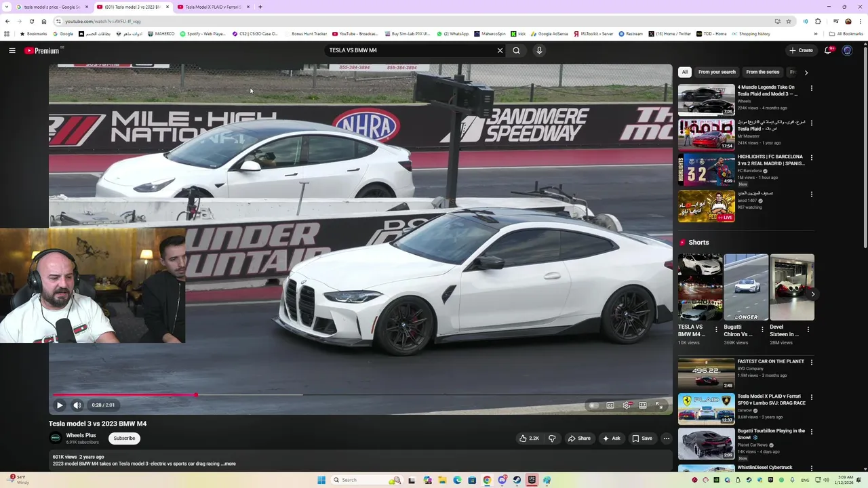Open Windows Start menu
The height and width of the screenshot is (488, 868).
(321, 480)
